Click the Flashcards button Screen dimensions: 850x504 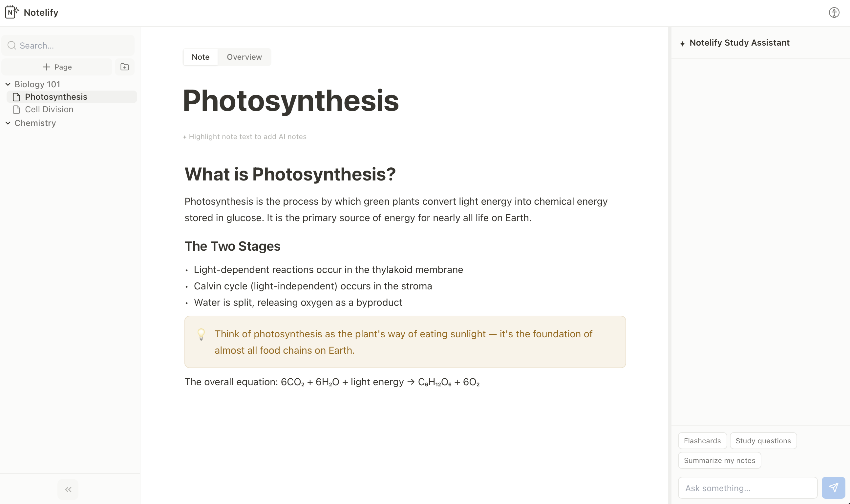tap(702, 440)
